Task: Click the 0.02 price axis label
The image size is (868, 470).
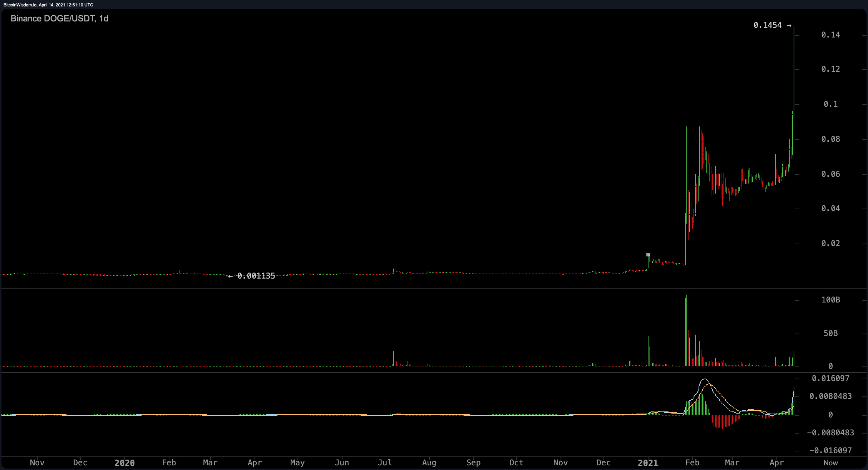Action: tap(830, 244)
